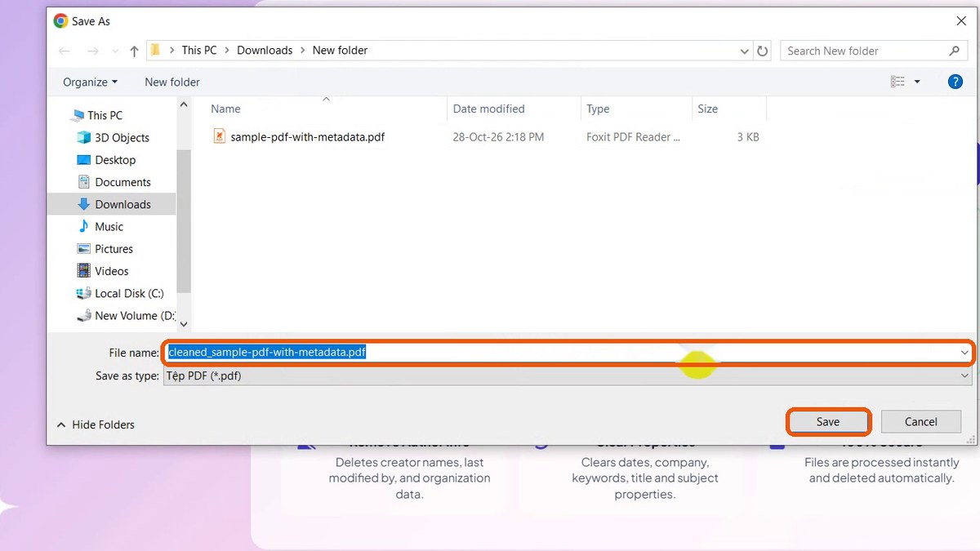Viewport: 980px width, 551px height.
Task: Open Pictures in sidebar
Action: coord(114,249)
